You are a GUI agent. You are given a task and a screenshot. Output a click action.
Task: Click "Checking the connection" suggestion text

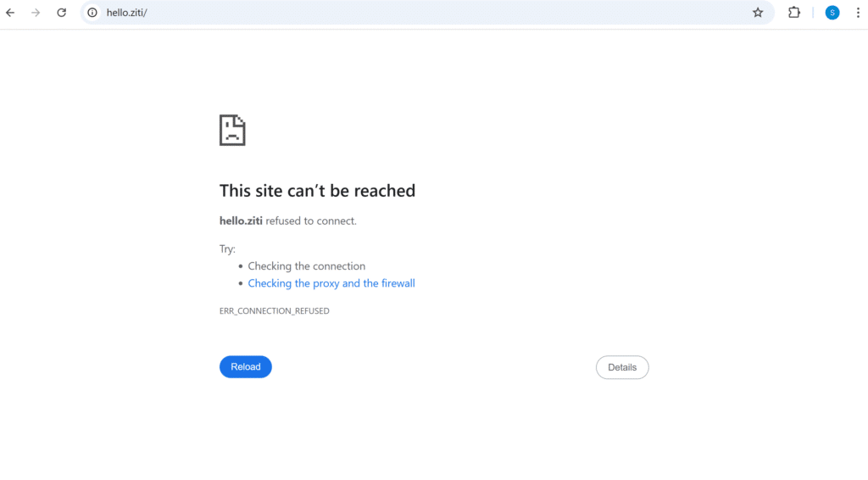307,266
